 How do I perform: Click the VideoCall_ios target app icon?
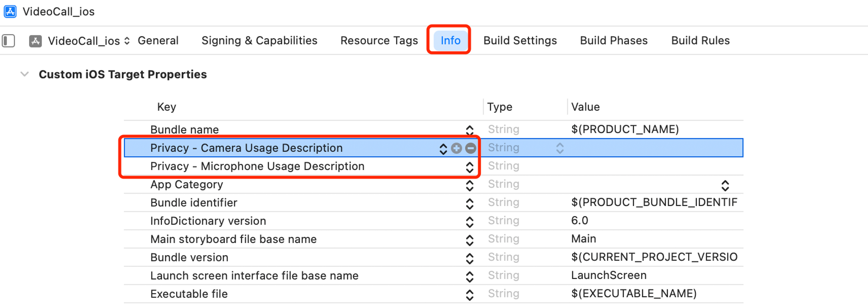coord(36,41)
